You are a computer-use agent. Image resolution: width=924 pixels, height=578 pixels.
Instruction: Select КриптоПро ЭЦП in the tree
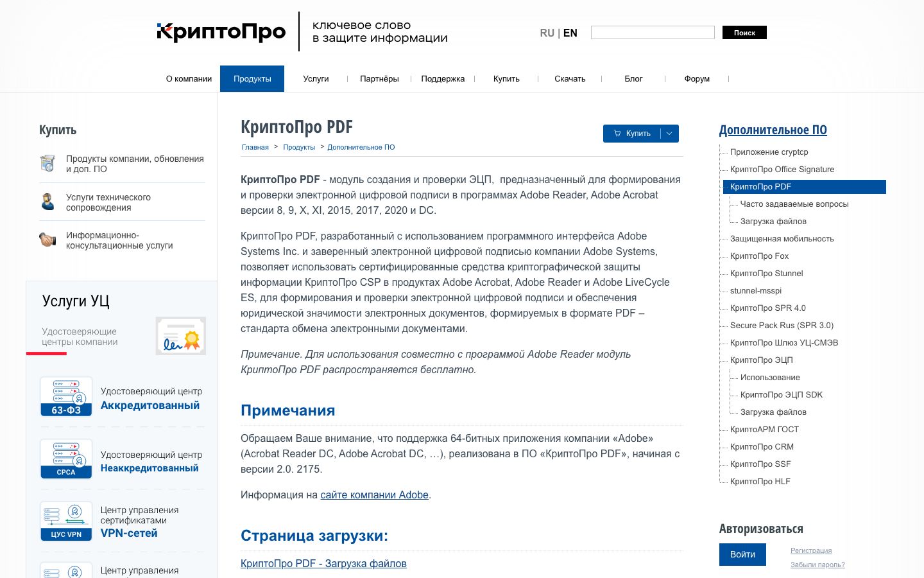(x=762, y=360)
